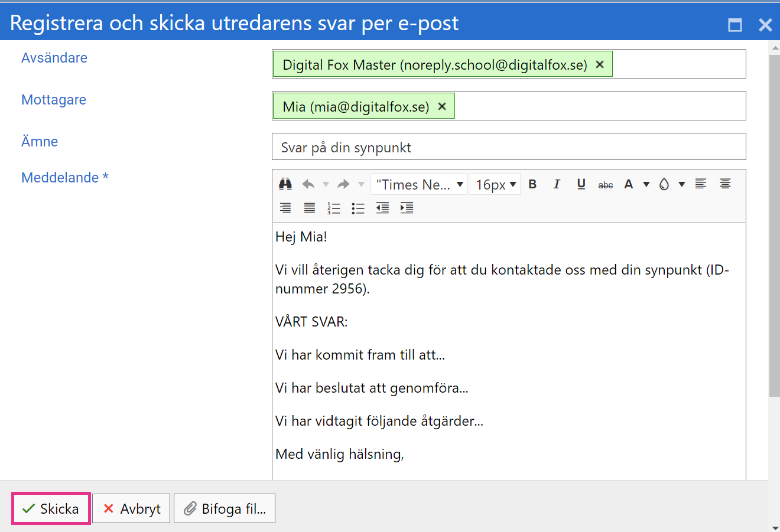The width and height of the screenshot is (780, 532).
Task: Toggle underline formatting
Action: click(581, 184)
